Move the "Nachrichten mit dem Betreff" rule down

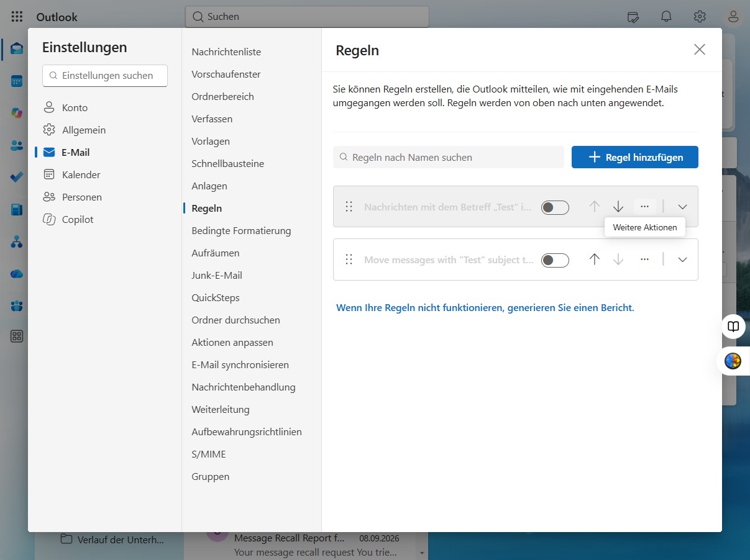click(x=618, y=207)
